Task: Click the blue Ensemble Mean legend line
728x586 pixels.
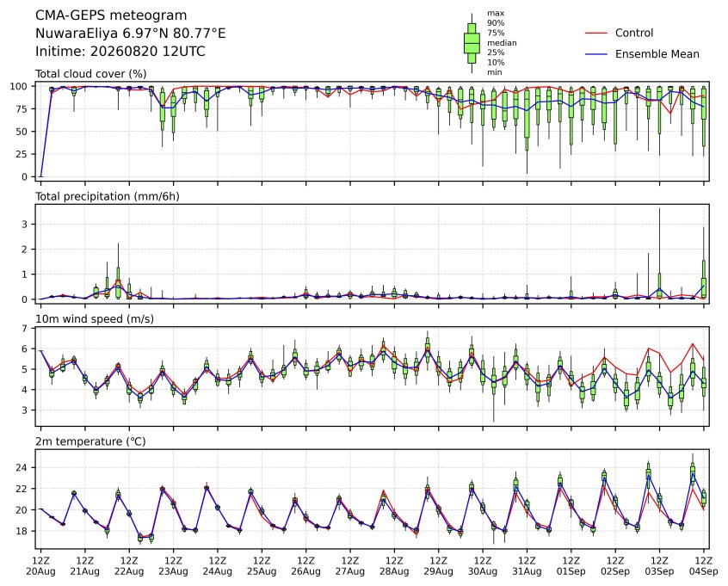Action: (x=596, y=54)
